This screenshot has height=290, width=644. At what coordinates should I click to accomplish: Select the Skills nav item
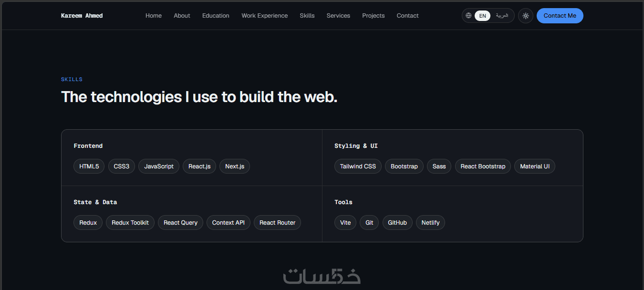coord(307,16)
